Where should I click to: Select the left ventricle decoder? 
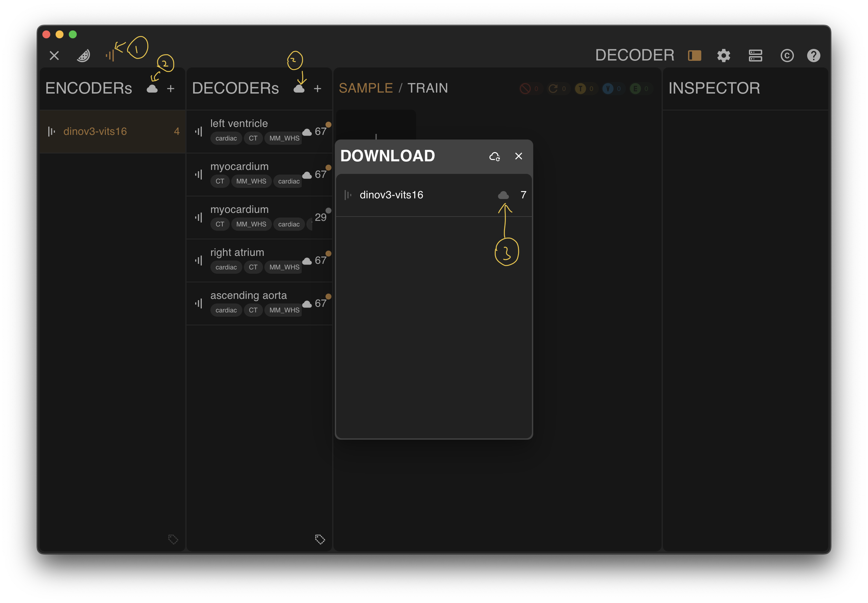(239, 124)
